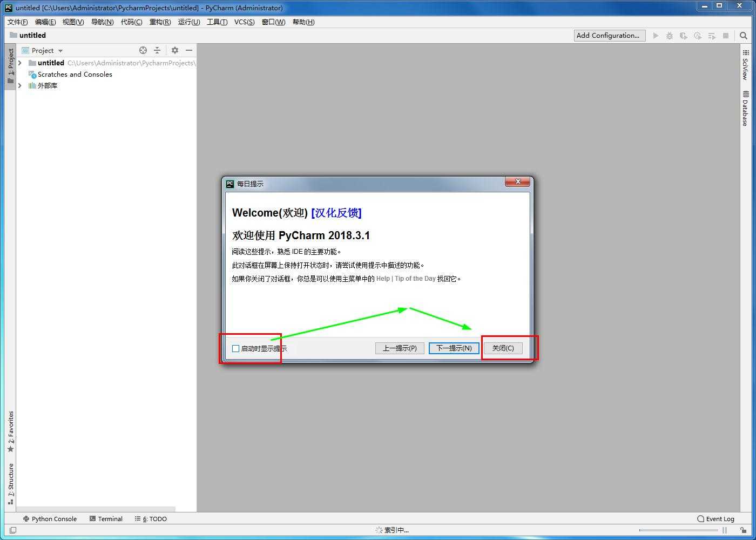Hide the Project panel with minus icon

[189, 50]
